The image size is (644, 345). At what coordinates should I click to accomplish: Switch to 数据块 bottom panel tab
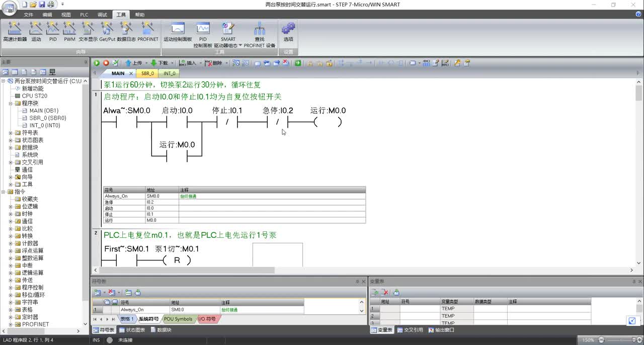161,330
